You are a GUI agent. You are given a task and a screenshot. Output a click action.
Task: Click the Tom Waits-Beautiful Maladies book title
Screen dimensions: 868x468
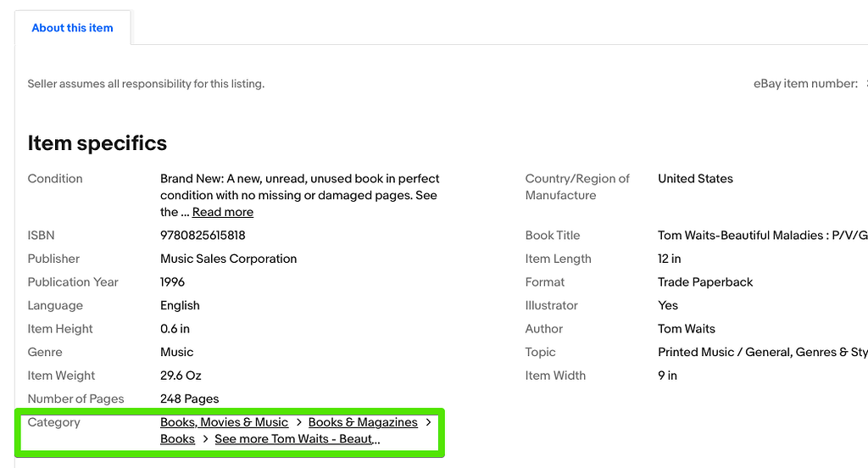tap(762, 236)
